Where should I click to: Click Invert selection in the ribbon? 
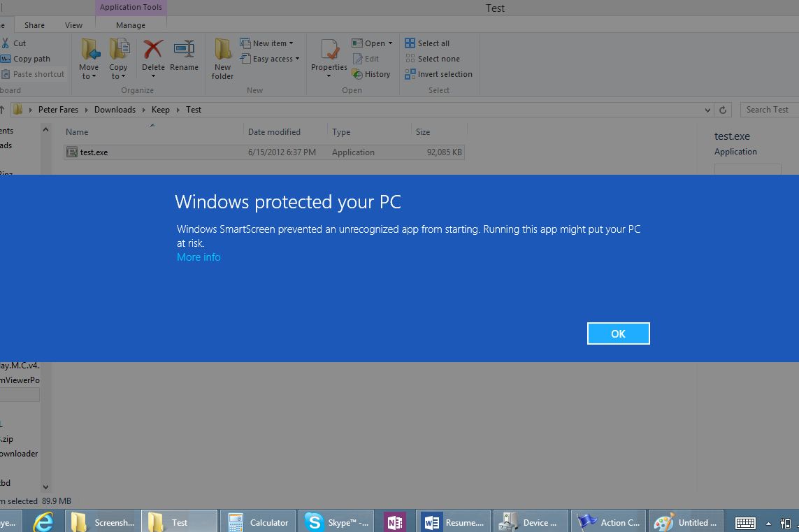[439, 74]
